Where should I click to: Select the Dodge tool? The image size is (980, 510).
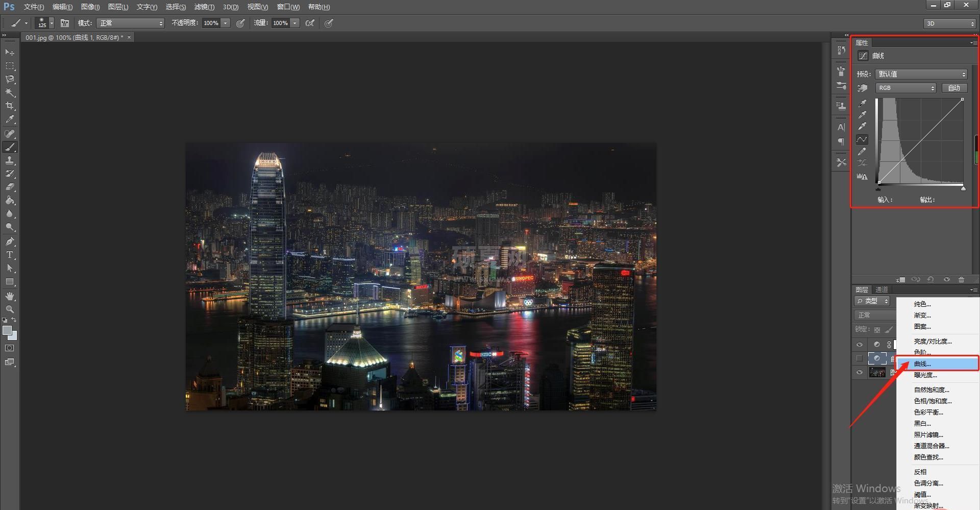10,227
